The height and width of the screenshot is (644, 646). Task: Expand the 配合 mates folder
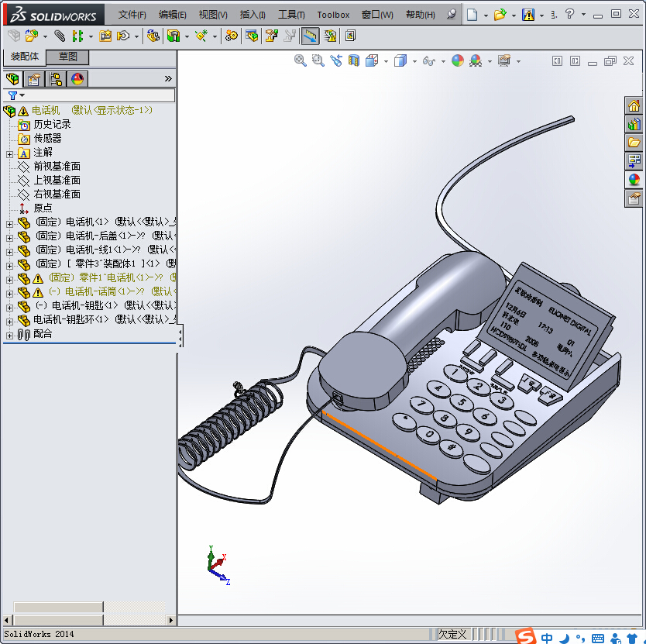[x=9, y=336]
